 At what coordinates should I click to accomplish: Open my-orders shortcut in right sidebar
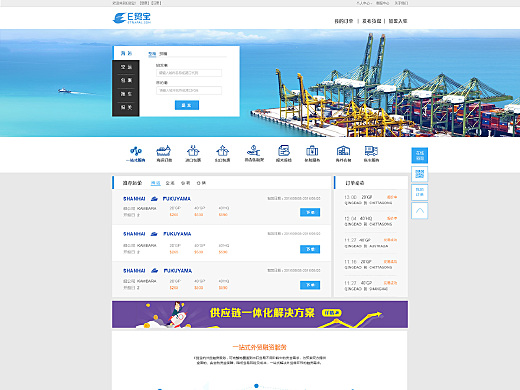click(x=420, y=192)
